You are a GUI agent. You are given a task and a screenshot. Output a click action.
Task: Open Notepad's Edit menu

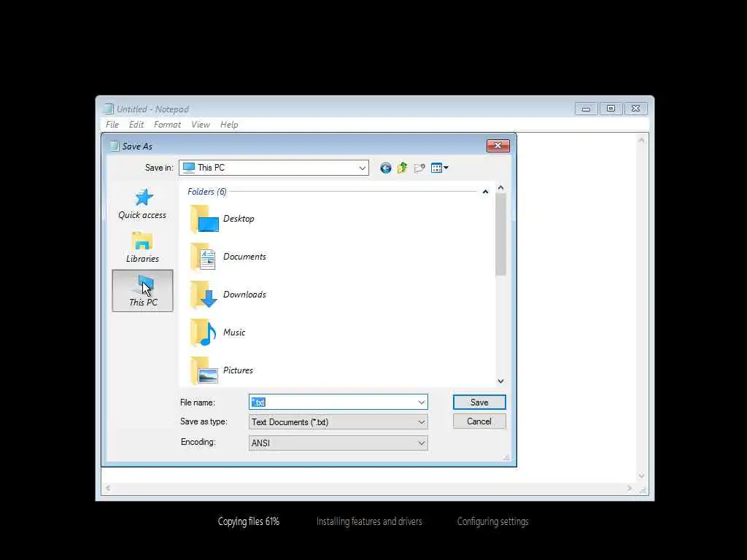pyautogui.click(x=136, y=125)
